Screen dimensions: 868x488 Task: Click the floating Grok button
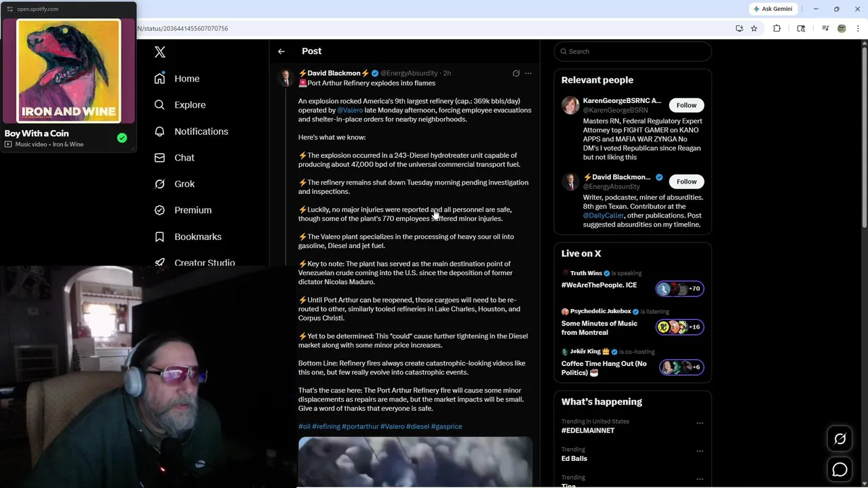pos(840,439)
